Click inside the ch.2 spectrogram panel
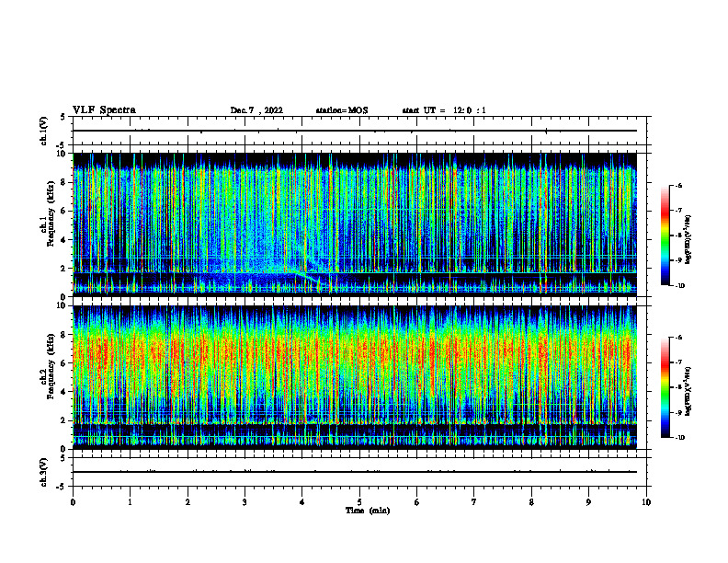Viewport: 728px width, 563px height. (x=355, y=377)
